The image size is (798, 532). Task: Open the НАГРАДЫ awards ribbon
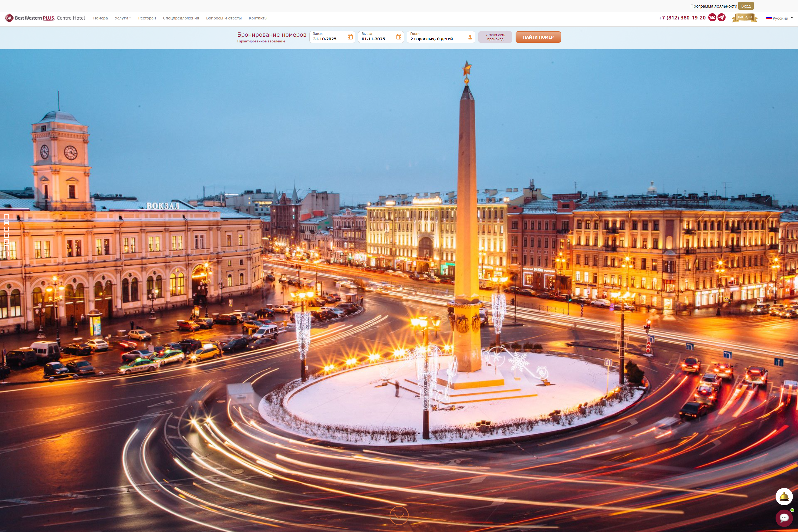(x=745, y=17)
